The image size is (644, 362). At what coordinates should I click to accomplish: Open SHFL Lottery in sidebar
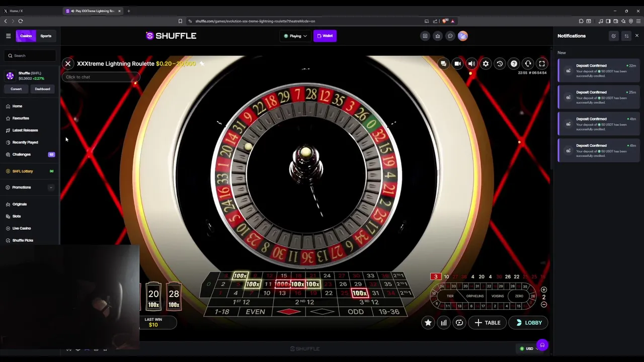pos(23,171)
